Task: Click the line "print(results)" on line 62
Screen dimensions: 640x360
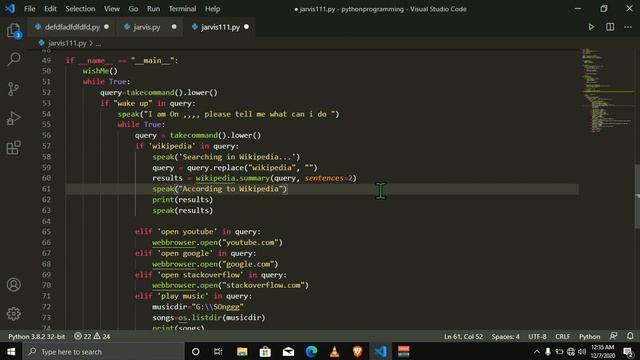Action: click(182, 200)
